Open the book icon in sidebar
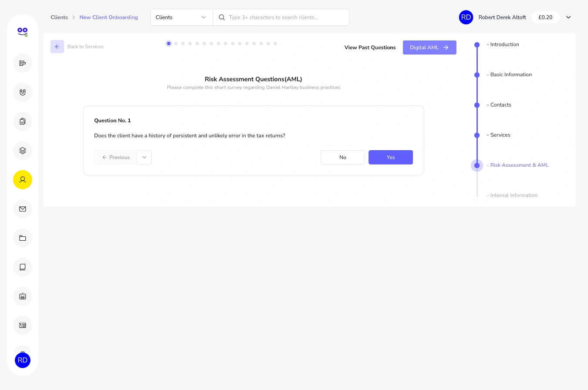Viewport: 588px width, 390px height. [23, 267]
